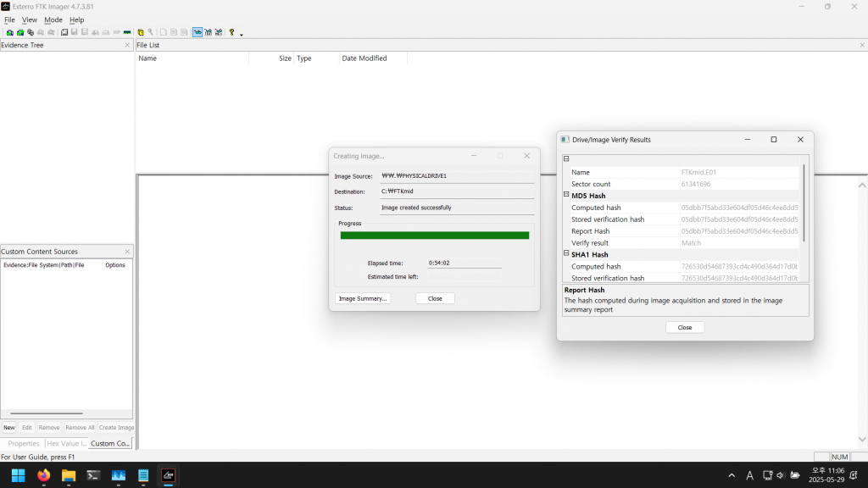Toggle text view mode glasses icon

209,33
